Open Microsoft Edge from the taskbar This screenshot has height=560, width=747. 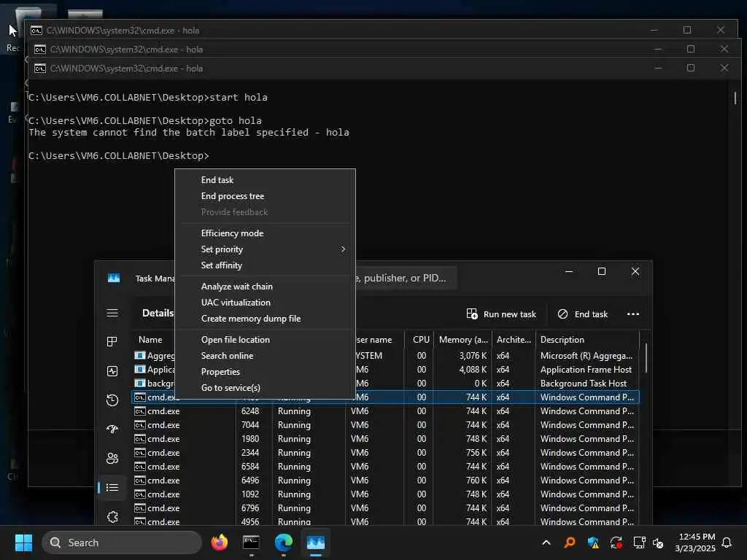point(284,542)
